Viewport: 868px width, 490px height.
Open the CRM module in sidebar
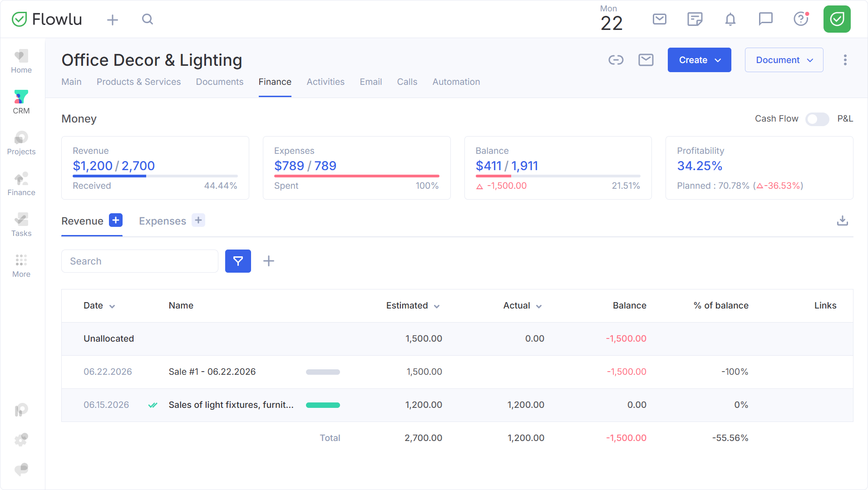click(21, 102)
